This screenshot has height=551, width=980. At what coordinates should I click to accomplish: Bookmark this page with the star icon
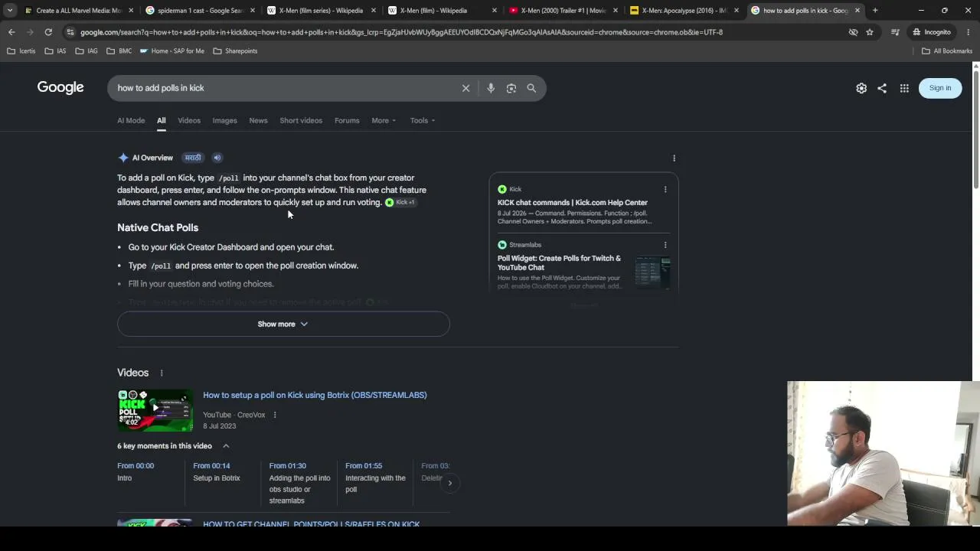point(870,32)
